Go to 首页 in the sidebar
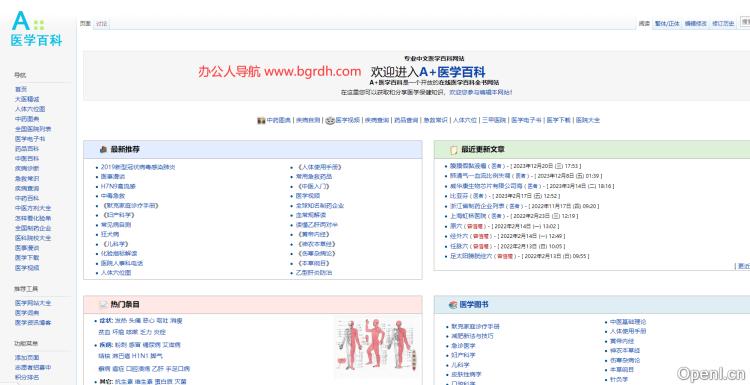This screenshot has width=750, height=385. [21, 89]
